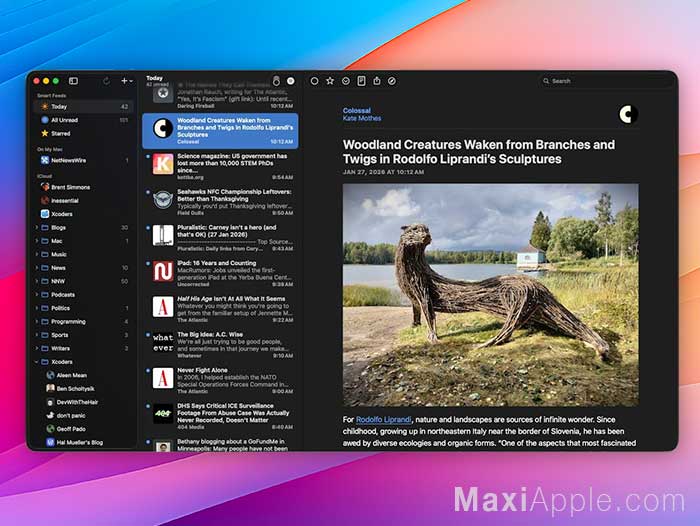Click the Kate Mothes author link

pos(362,118)
